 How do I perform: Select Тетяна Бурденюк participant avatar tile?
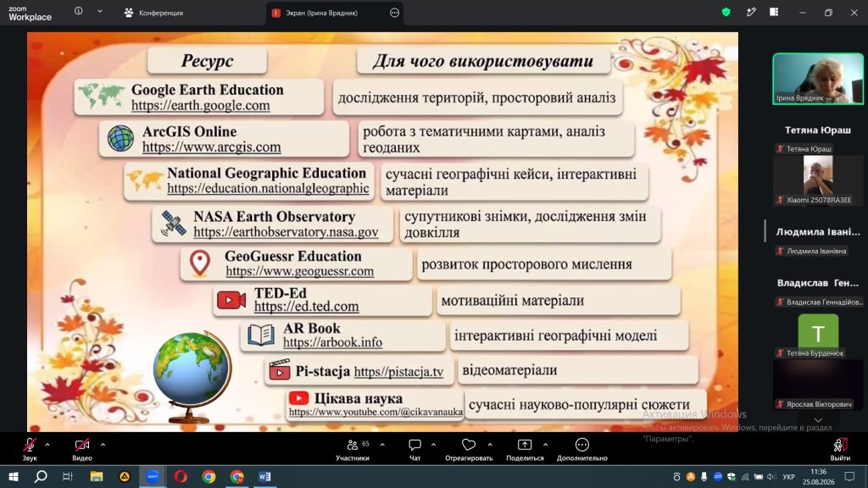tap(818, 333)
